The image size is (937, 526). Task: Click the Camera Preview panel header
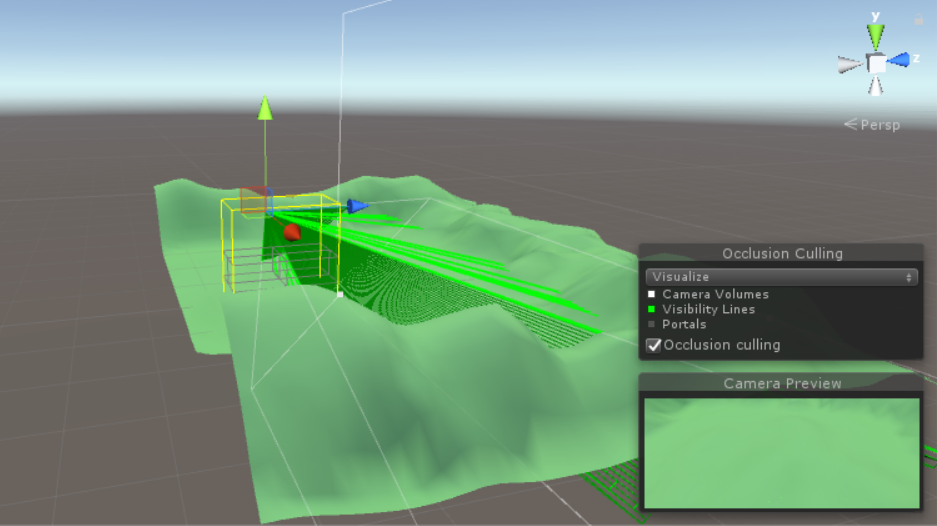click(782, 384)
